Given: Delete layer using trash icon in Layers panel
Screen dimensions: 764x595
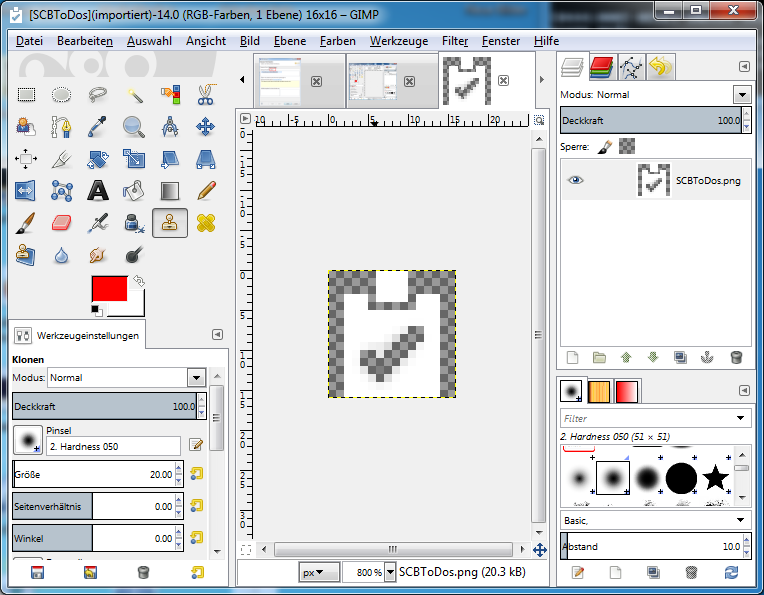Looking at the screenshot, I should tap(737, 357).
